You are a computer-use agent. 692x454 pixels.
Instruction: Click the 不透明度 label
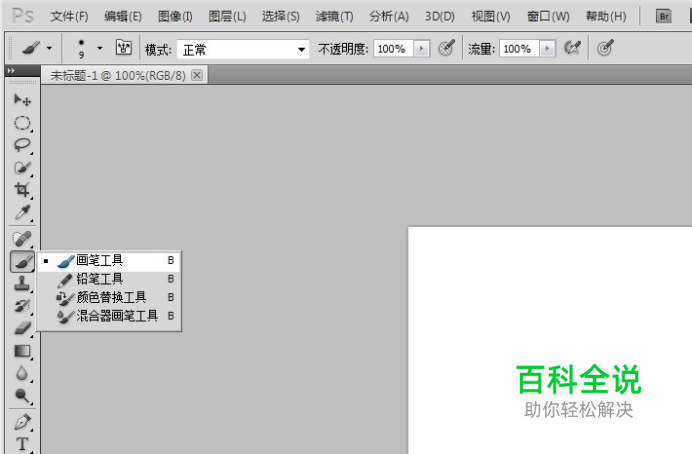343,49
